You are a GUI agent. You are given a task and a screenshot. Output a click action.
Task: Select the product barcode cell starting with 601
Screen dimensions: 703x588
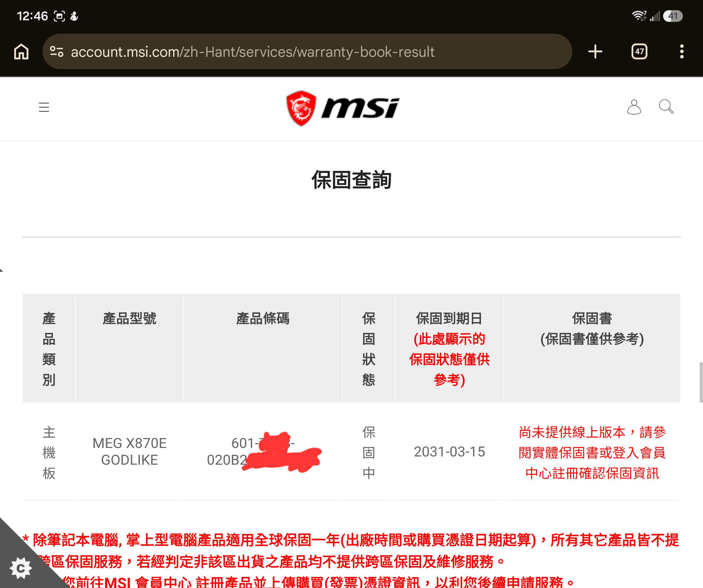tap(263, 451)
